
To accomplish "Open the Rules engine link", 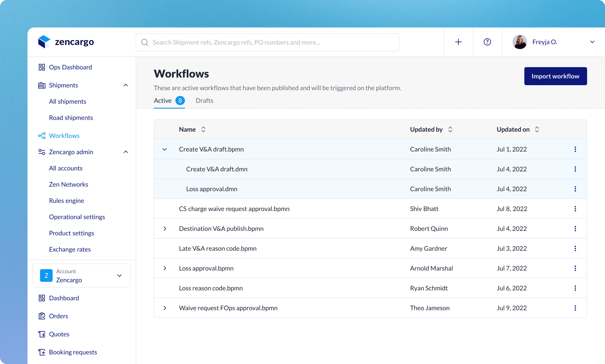I will pos(66,201).
